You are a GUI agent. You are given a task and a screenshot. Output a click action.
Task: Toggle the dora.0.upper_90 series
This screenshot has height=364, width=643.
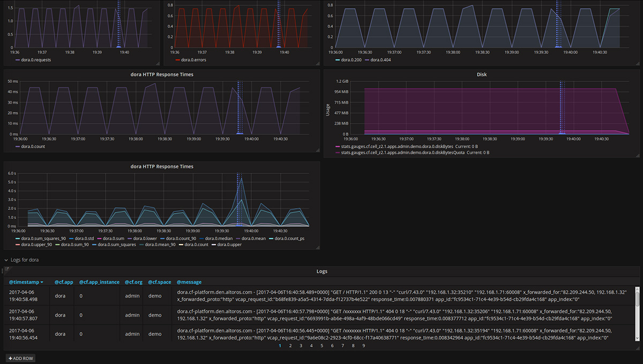tap(37, 245)
